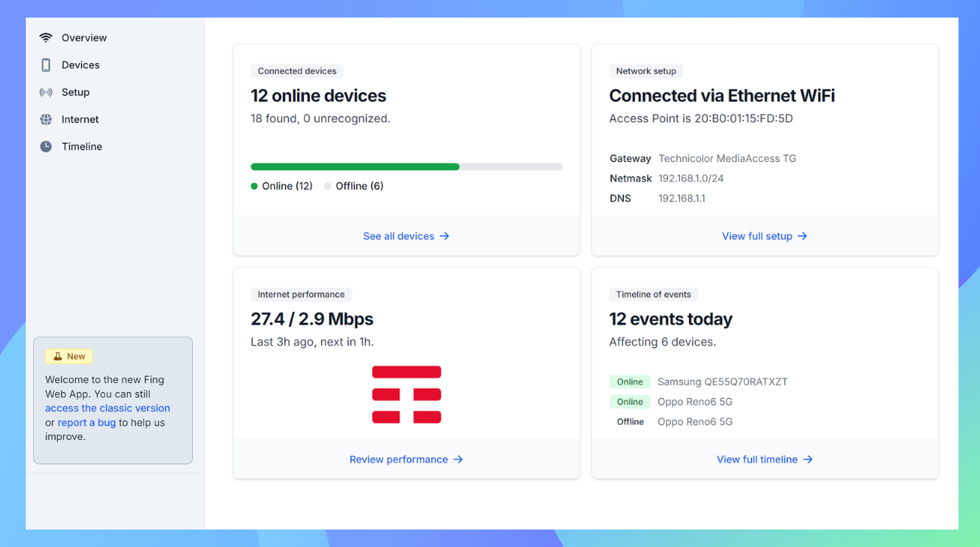Click the Online (12) legend label
The width and height of the screenshot is (980, 547).
click(x=287, y=186)
